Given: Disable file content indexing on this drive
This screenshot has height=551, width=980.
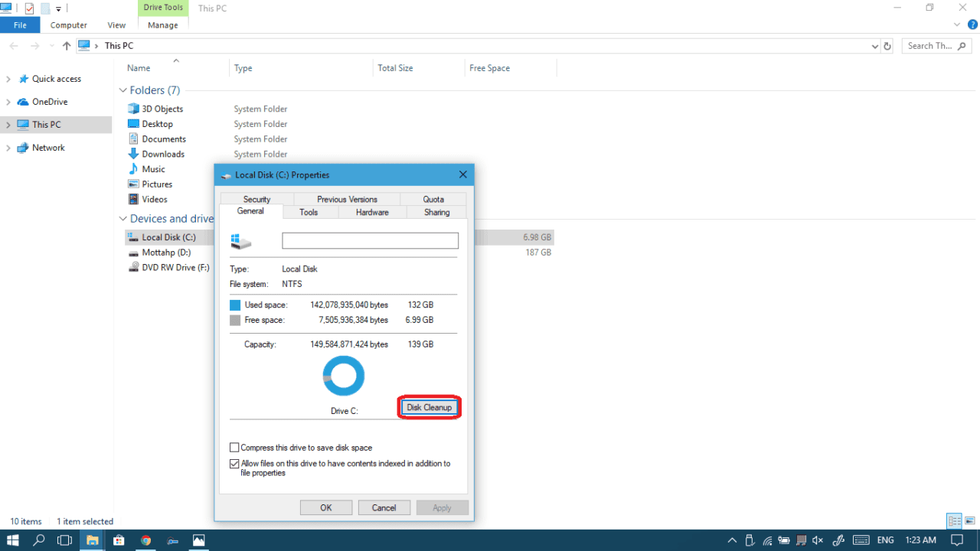Looking at the screenshot, I should (234, 463).
